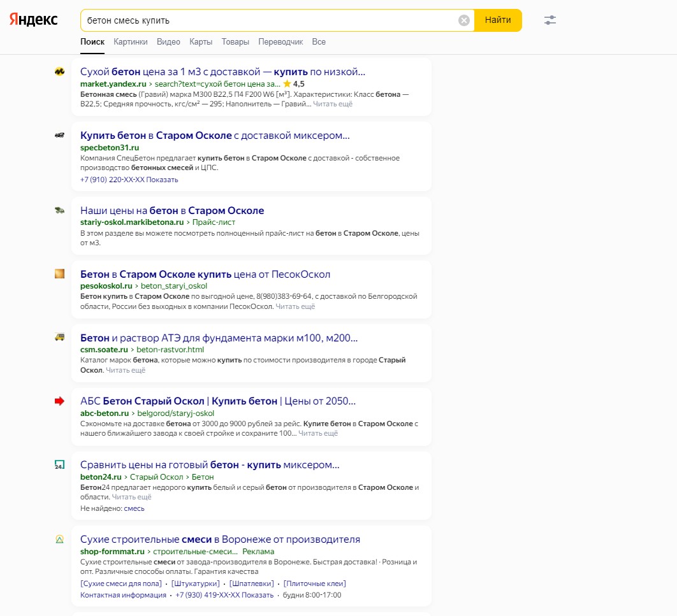The width and height of the screenshot is (677, 616).
Task: Click the beton24.ru favicon
Action: coord(59,464)
